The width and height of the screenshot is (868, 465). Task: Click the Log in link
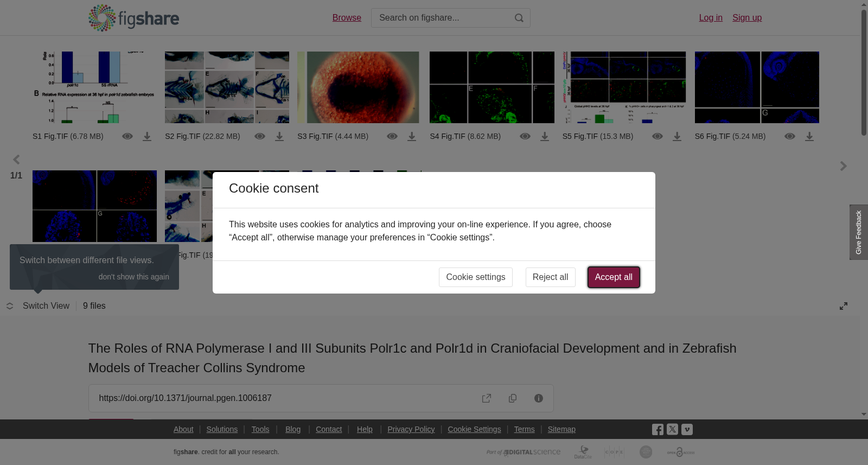(x=711, y=18)
